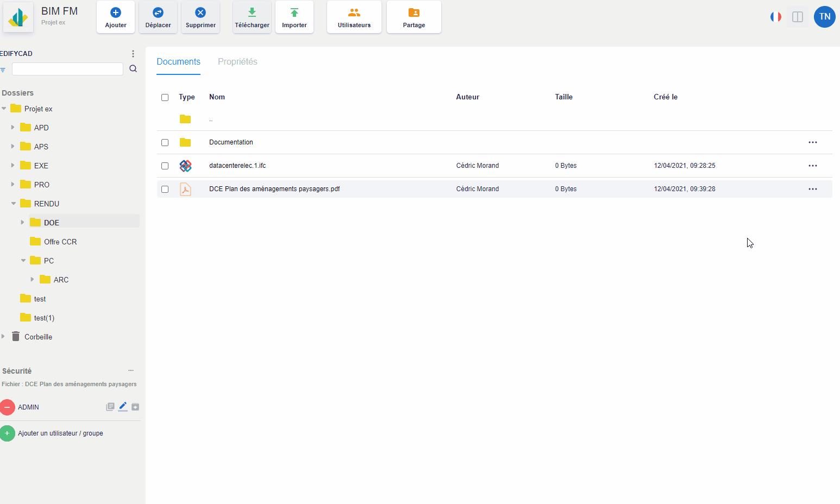Collapse the RENDU folder arrow
The image size is (840, 504).
pyautogui.click(x=14, y=204)
